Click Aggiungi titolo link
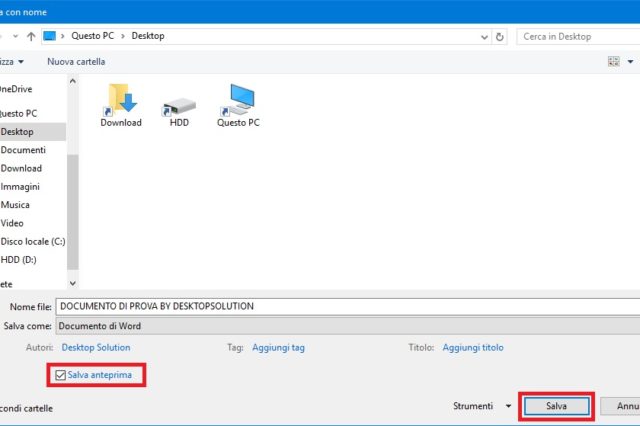 (473, 348)
